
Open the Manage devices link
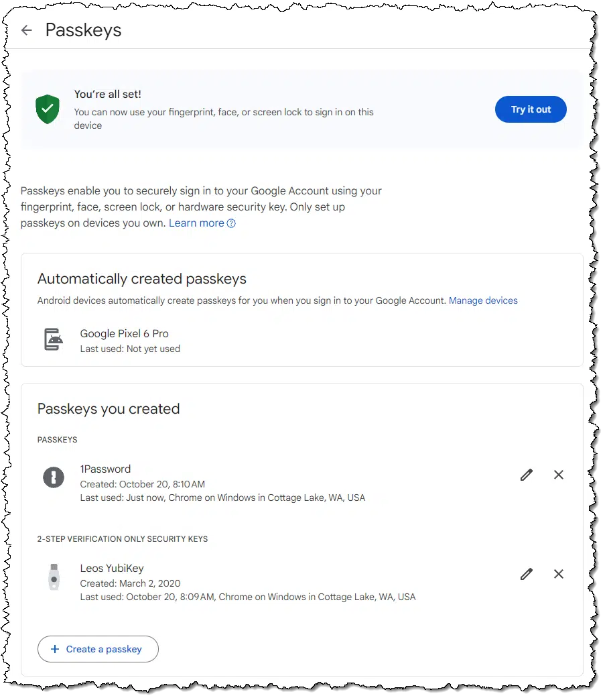click(483, 300)
